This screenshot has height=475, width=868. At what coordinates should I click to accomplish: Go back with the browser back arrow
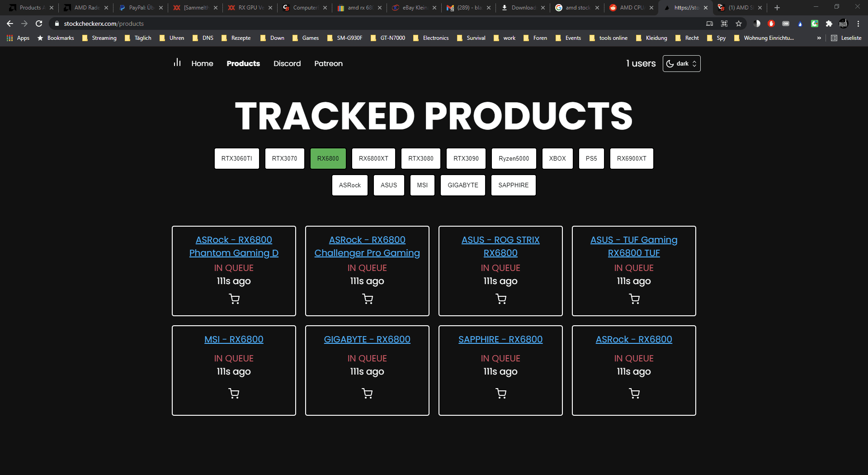coord(10,24)
